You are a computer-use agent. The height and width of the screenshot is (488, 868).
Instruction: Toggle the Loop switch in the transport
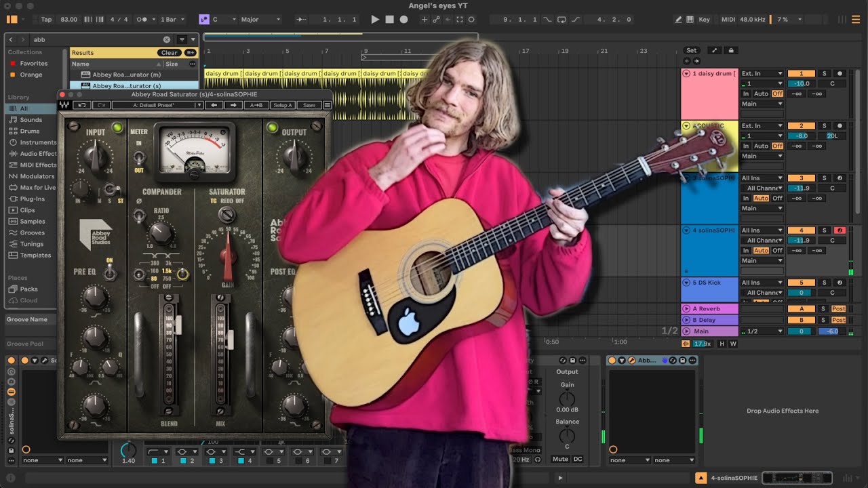pos(561,20)
